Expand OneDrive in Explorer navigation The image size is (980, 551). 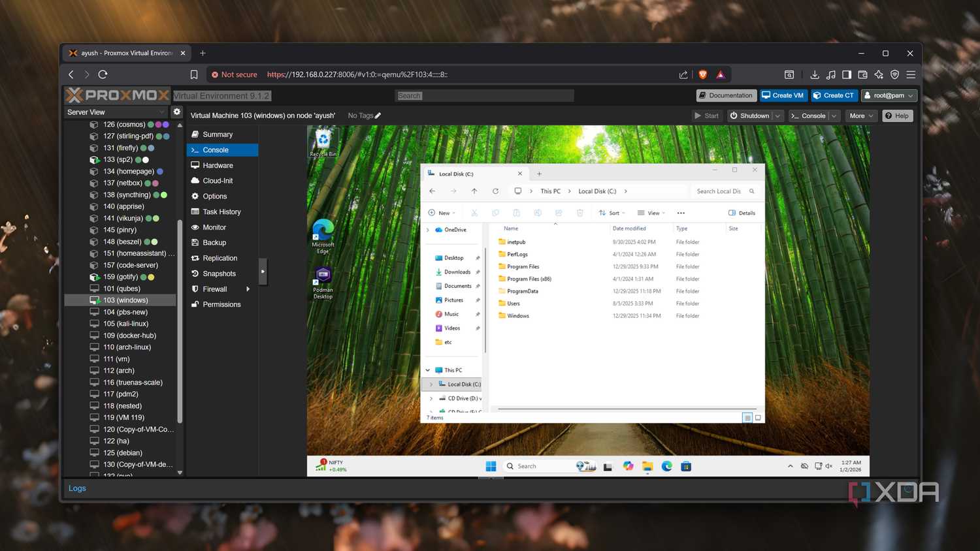click(428, 230)
